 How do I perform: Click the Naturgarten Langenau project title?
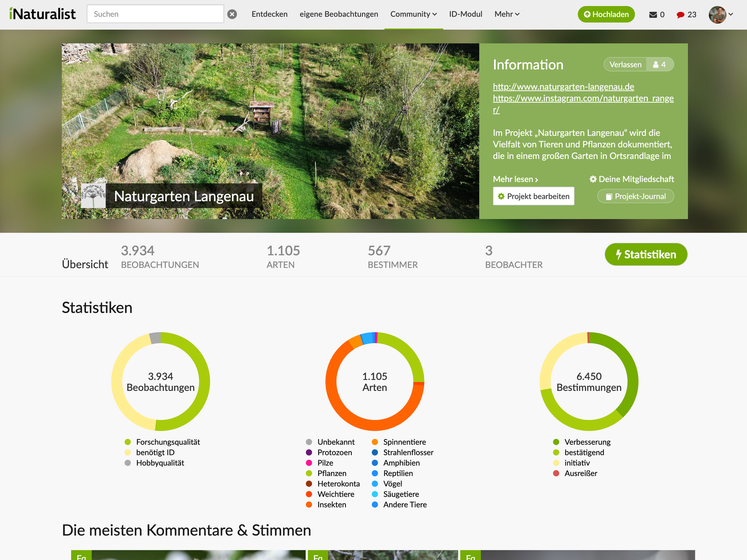point(184,196)
